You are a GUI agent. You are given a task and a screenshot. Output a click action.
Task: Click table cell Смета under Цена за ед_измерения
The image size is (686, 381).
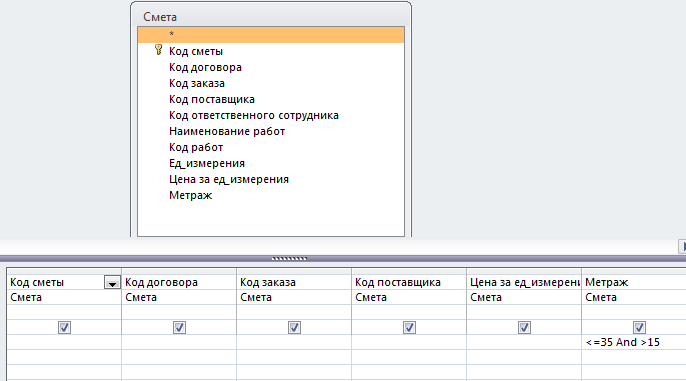[524, 297]
